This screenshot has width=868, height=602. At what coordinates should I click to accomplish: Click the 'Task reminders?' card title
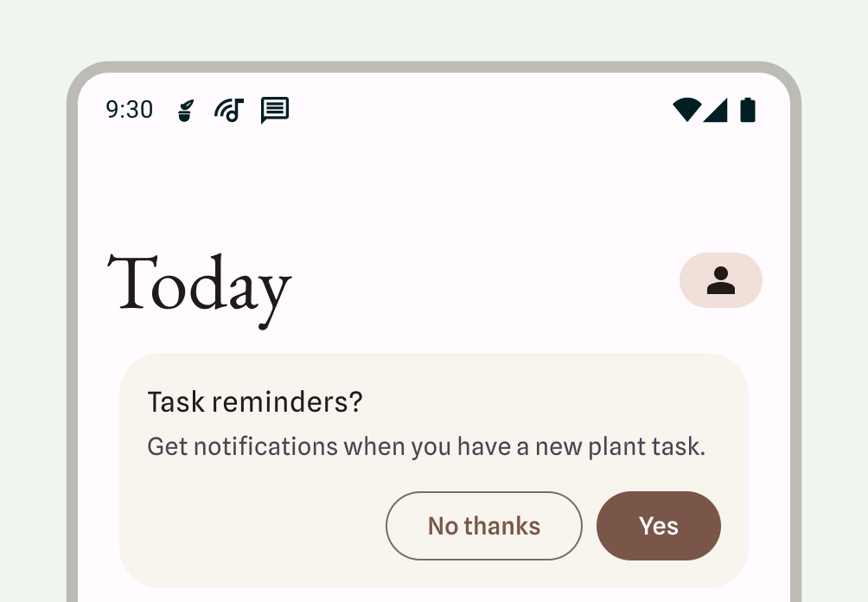point(255,402)
